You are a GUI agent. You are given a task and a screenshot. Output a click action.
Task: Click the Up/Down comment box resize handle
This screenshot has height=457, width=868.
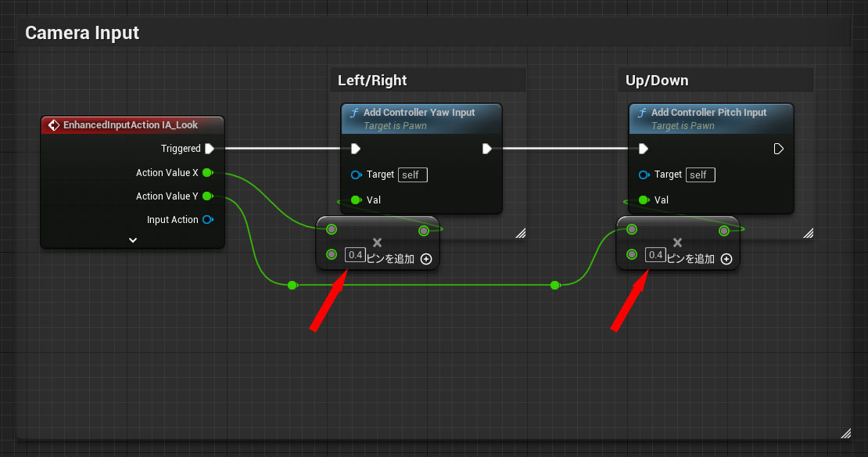point(809,233)
